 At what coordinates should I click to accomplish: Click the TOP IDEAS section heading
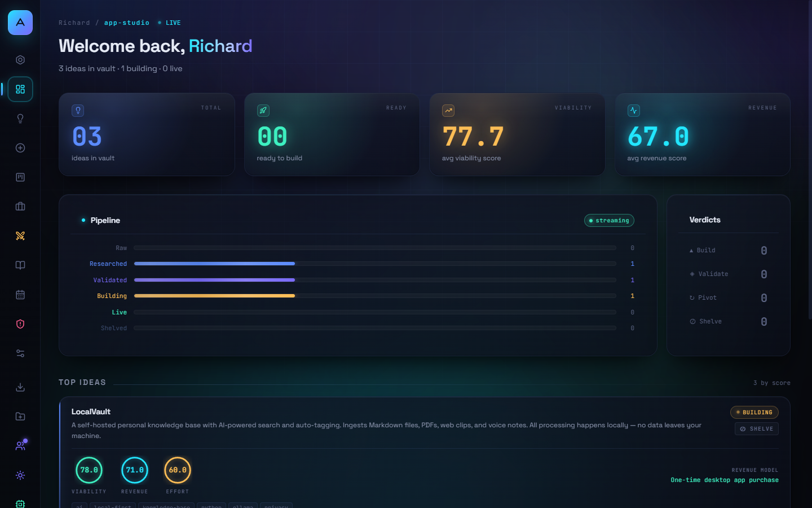(82, 382)
